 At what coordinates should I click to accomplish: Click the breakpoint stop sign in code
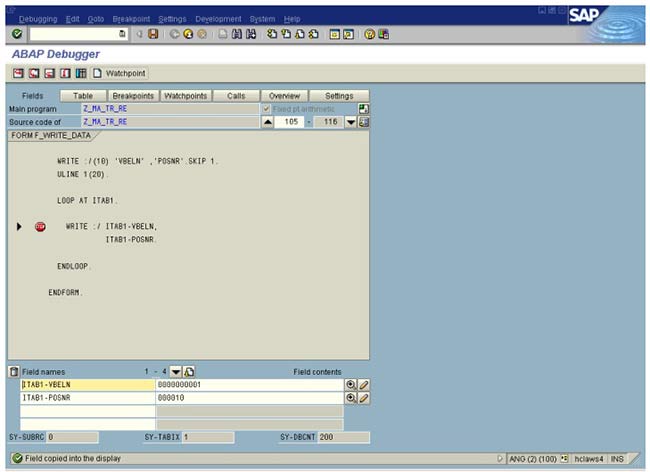pyautogui.click(x=40, y=227)
